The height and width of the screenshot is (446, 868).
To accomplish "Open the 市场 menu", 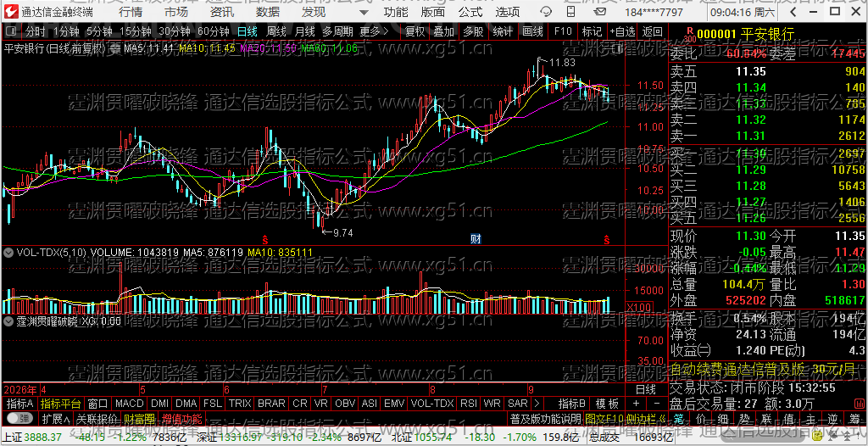I will [176, 12].
